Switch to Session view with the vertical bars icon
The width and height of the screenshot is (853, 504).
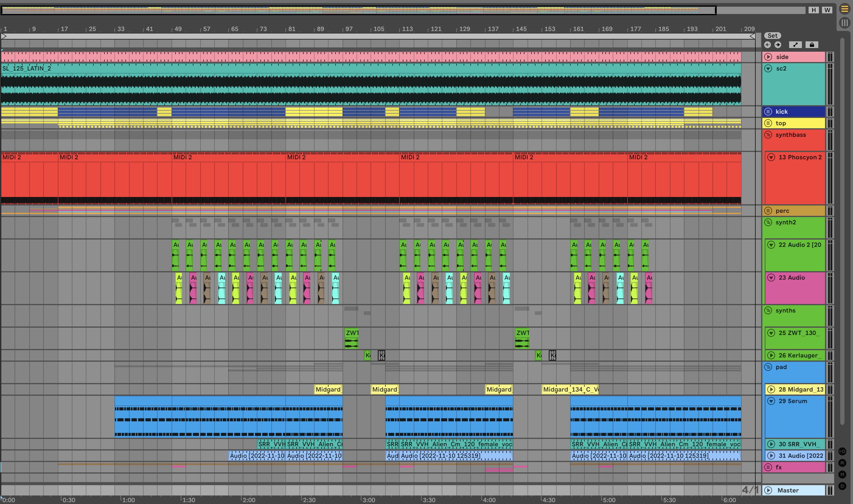[x=844, y=23]
